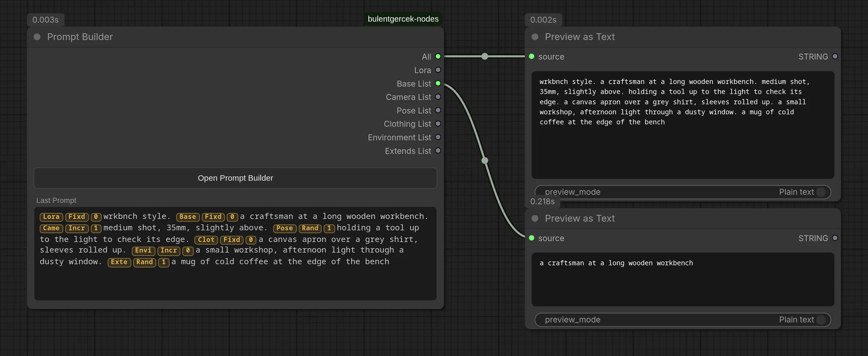Click the midpoint dot on the All link

click(x=485, y=56)
